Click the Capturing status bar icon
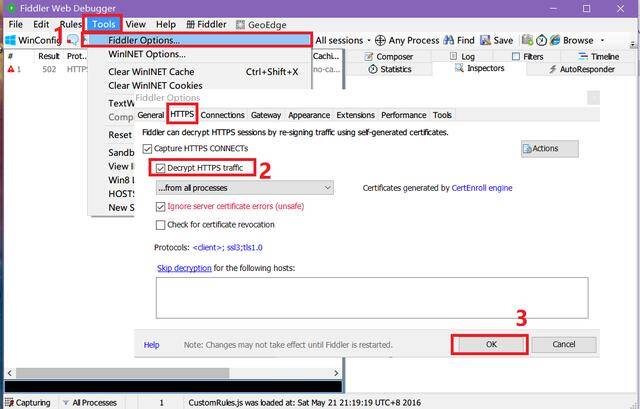This screenshot has width=640, height=409. (x=9, y=402)
